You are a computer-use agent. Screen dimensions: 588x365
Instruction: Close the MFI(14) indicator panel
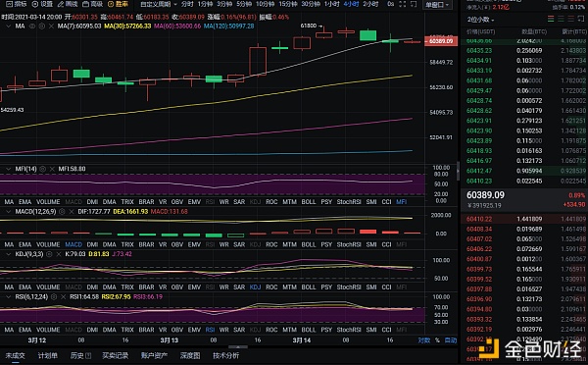(x=52, y=169)
